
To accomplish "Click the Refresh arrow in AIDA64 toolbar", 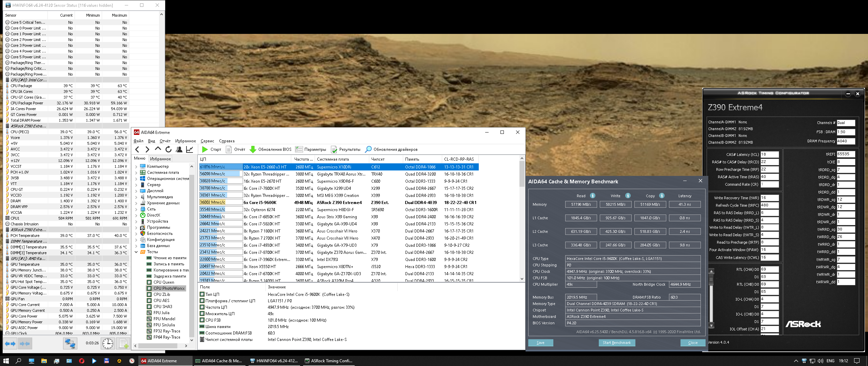I will click(169, 149).
